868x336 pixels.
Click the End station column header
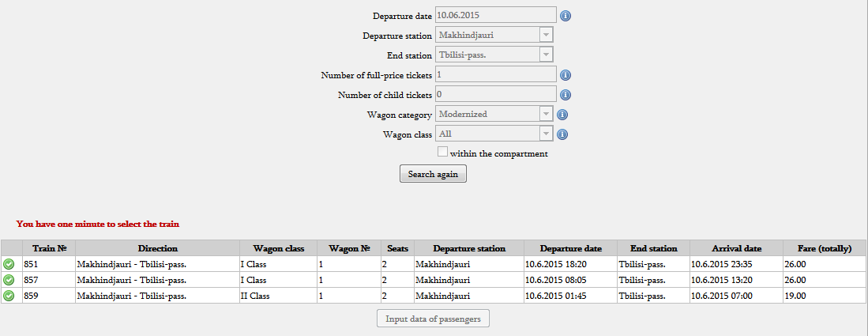tap(654, 248)
